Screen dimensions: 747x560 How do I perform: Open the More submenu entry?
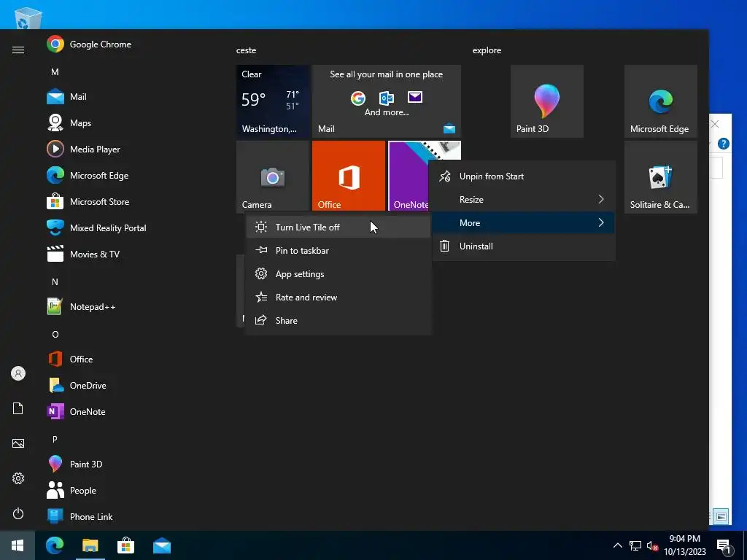(x=524, y=223)
